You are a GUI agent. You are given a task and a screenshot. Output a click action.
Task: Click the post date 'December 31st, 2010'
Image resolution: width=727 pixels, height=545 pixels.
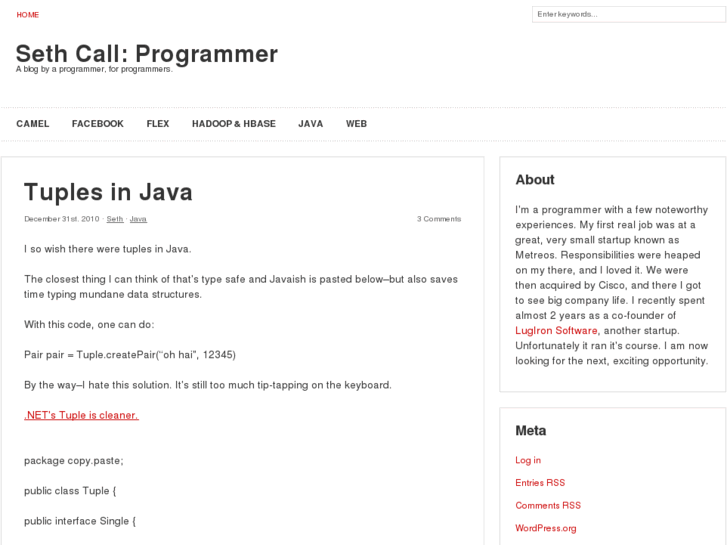[x=61, y=219]
